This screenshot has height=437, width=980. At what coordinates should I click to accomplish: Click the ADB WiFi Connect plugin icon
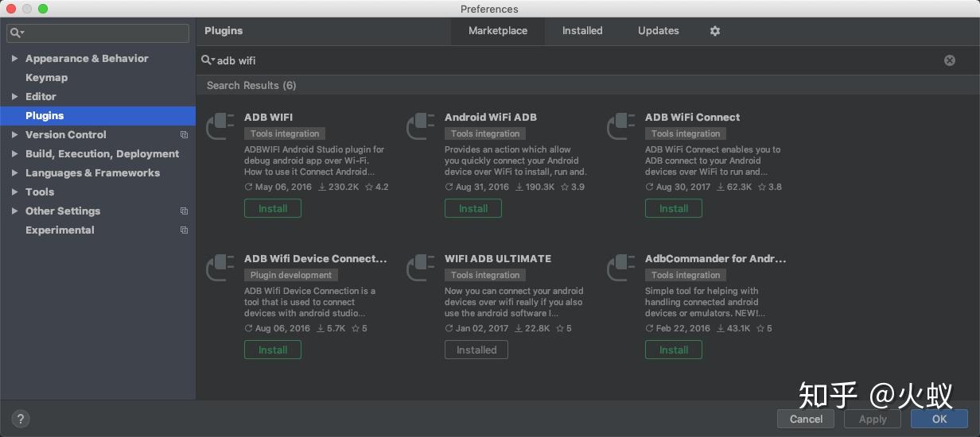pos(621,127)
